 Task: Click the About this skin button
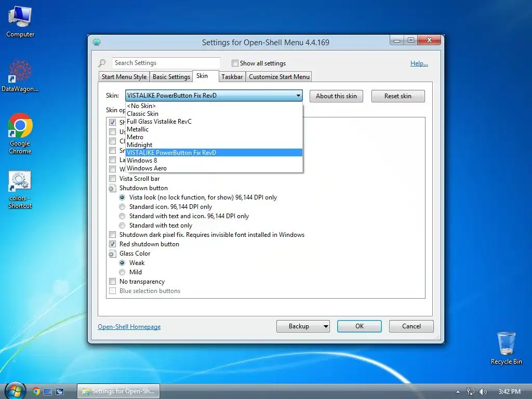pos(336,96)
